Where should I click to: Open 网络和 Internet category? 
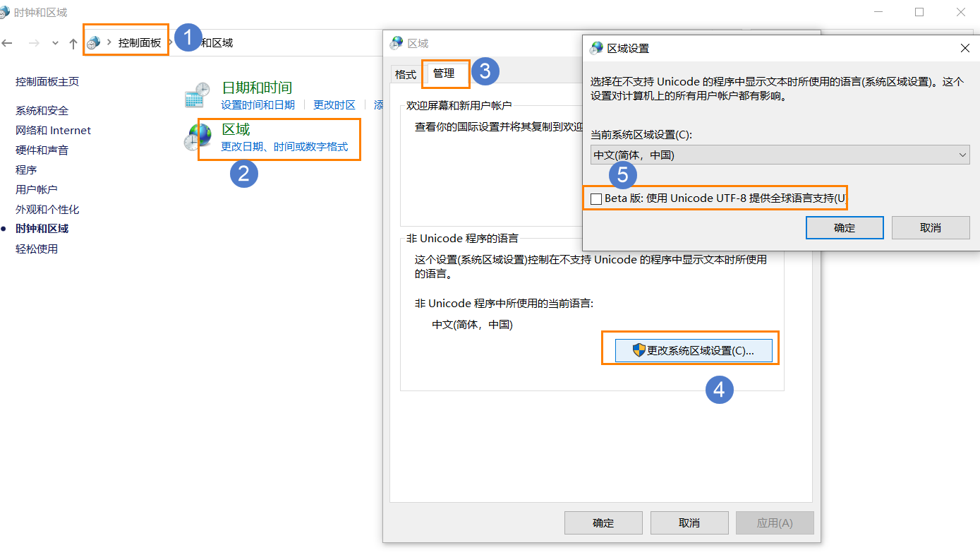pyautogui.click(x=53, y=131)
